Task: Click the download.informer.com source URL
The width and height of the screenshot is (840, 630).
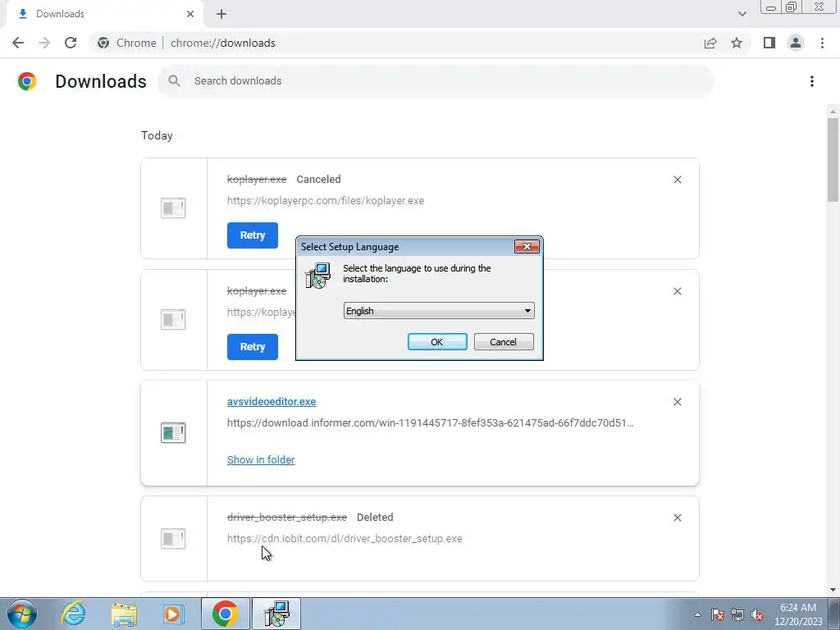Action: (x=430, y=422)
